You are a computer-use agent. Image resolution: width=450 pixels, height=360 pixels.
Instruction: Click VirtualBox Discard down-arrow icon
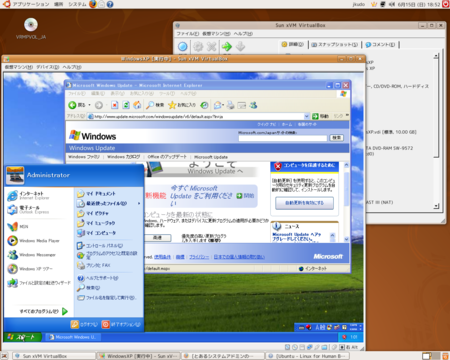click(240, 47)
